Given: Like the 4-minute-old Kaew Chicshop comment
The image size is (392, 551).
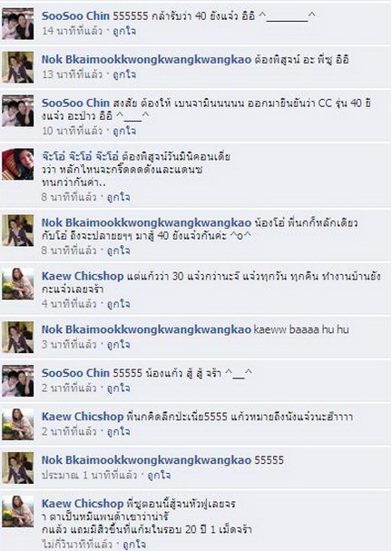Looking at the screenshot, I should 118,303.
